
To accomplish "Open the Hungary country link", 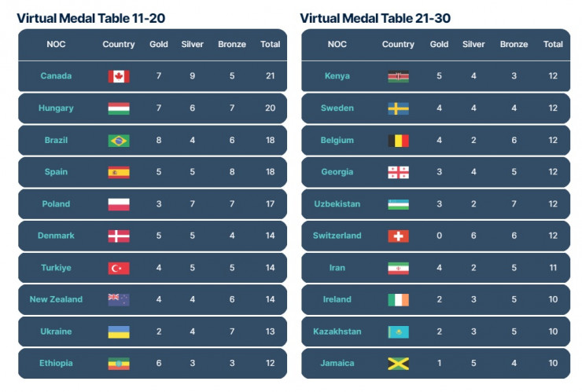I will pos(56,108).
